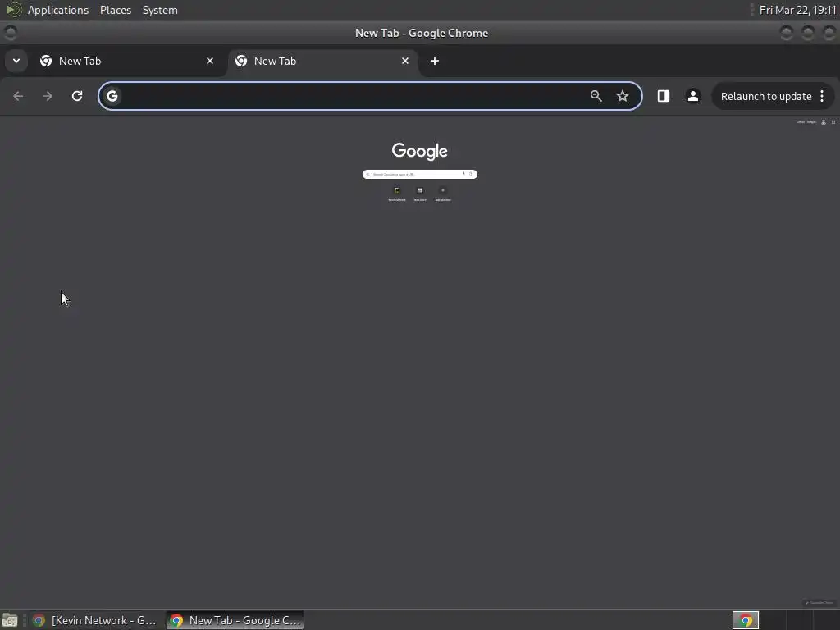Open the side panel

(663, 96)
